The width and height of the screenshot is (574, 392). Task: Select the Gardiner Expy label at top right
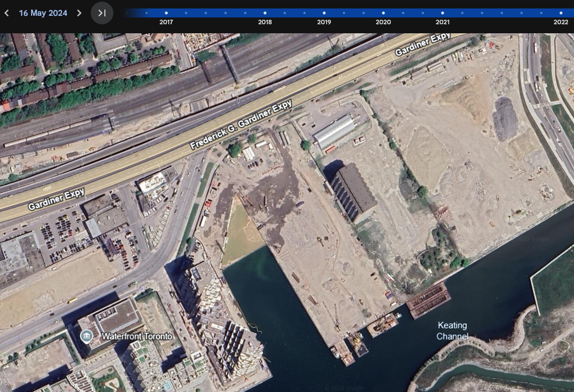(x=423, y=45)
